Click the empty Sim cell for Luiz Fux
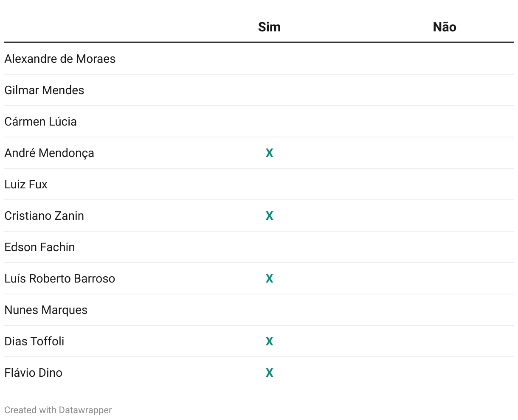Viewport: 518px width, 420px height. tap(269, 185)
